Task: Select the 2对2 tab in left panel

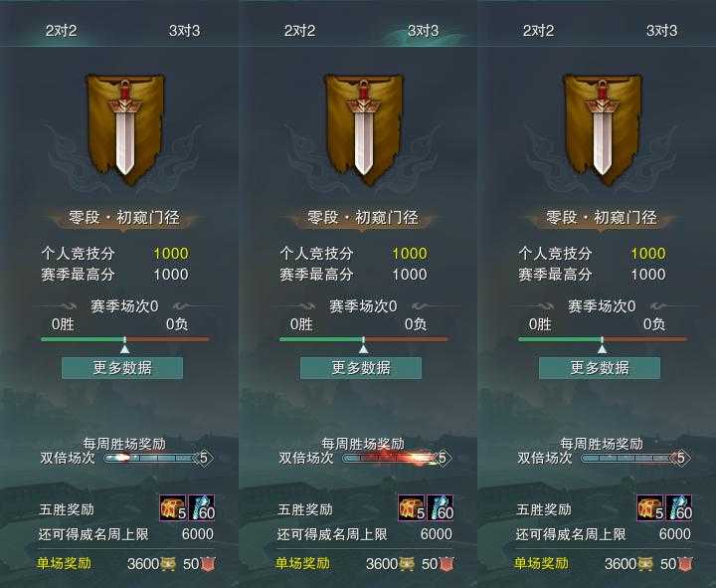Action: point(62,31)
